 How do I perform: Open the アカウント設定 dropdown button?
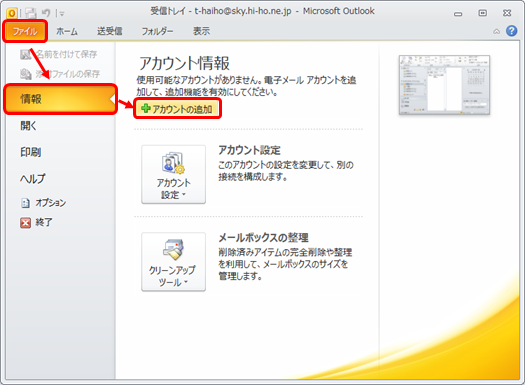point(173,174)
